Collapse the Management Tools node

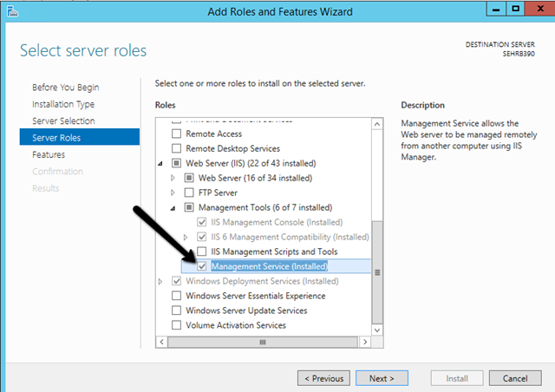(x=173, y=207)
